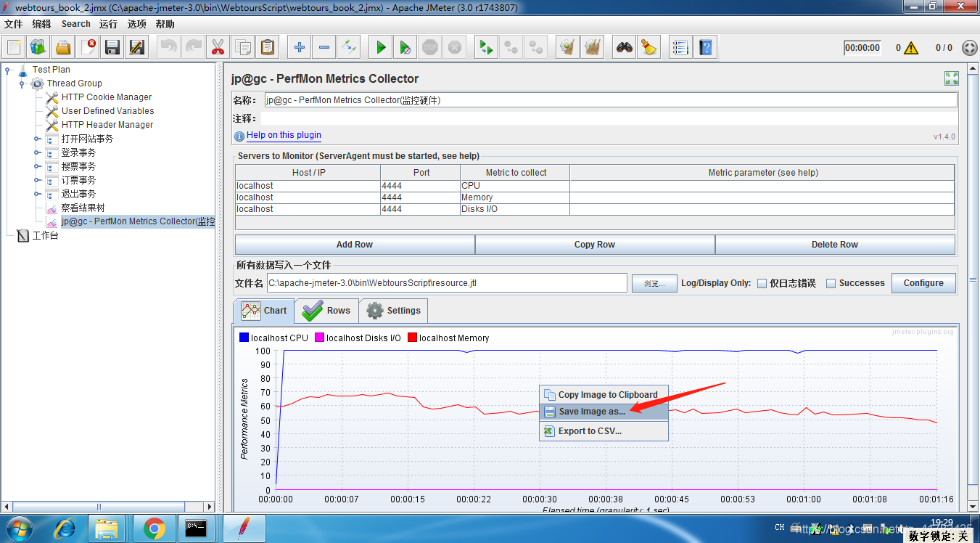This screenshot has width=980, height=543.
Task: Click Remote Start All icon
Action: pos(487,48)
